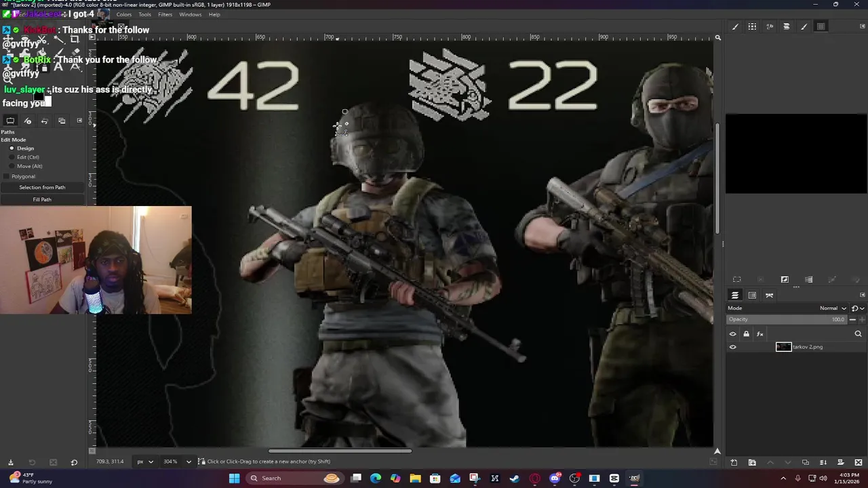Screen dimensions: 868x488
Task: Open the Brush Editor tab icon
Action: pyautogui.click(x=804, y=26)
